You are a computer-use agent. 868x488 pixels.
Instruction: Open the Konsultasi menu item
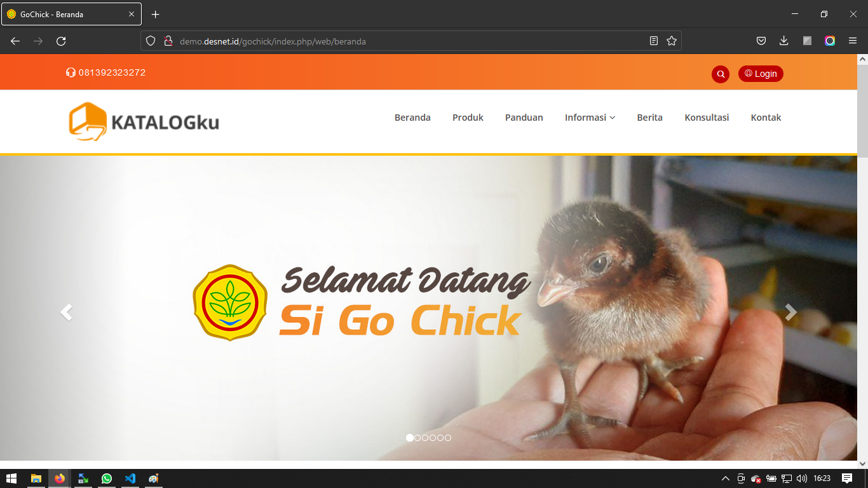coord(707,118)
